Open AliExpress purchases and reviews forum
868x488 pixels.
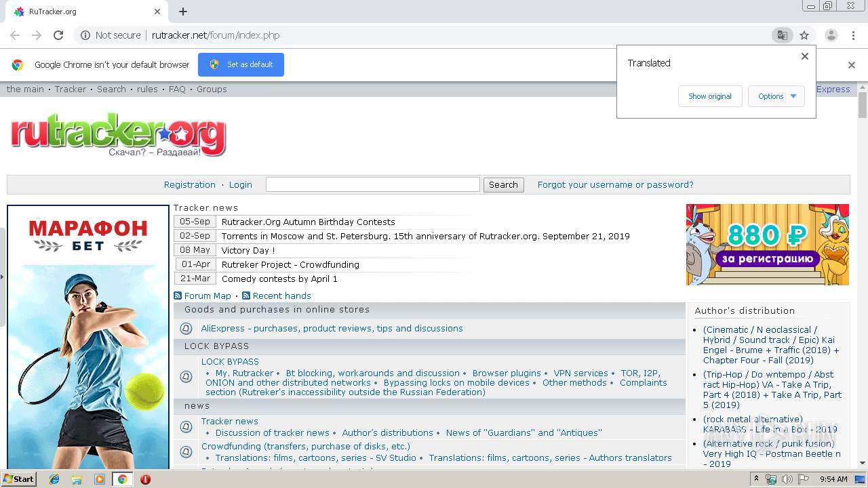(332, 328)
